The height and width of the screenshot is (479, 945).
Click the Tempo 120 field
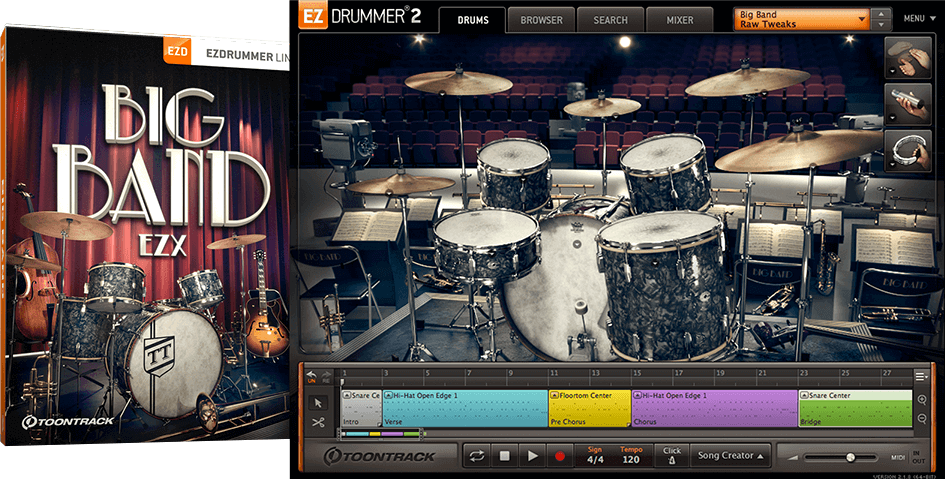pyautogui.click(x=631, y=456)
